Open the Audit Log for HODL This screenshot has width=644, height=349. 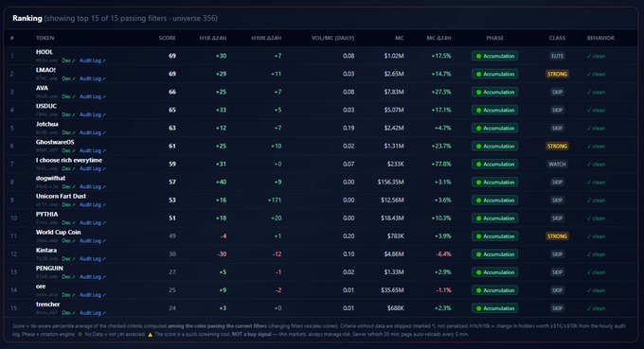93,61
